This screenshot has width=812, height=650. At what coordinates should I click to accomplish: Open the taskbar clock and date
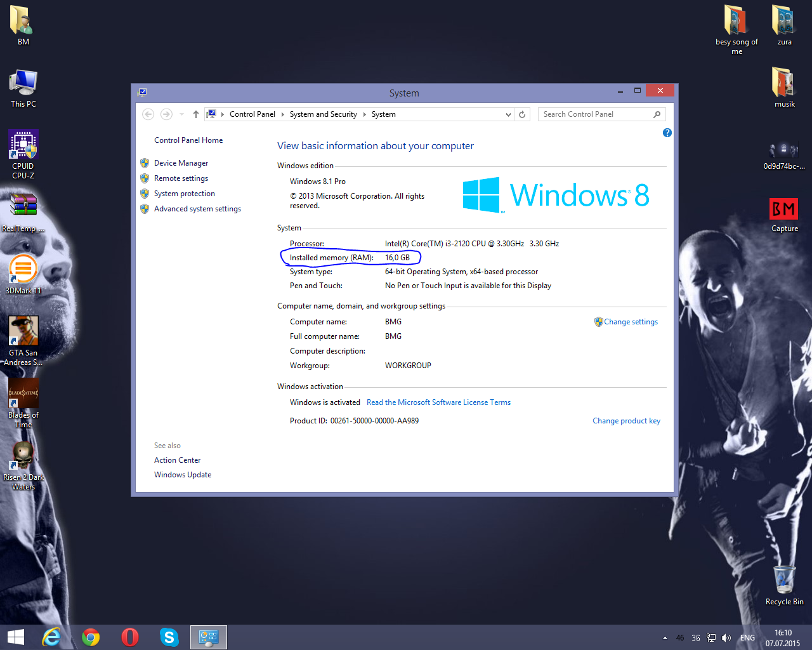coord(782,638)
